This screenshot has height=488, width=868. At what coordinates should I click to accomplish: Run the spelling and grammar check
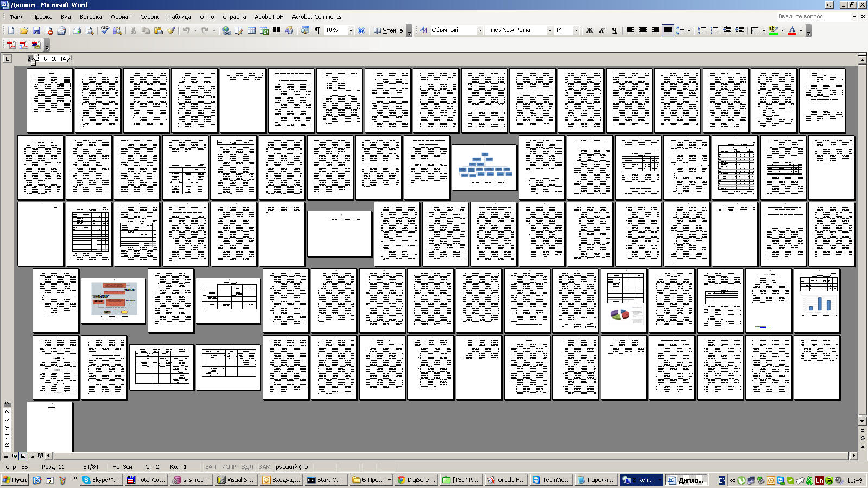coord(105,30)
